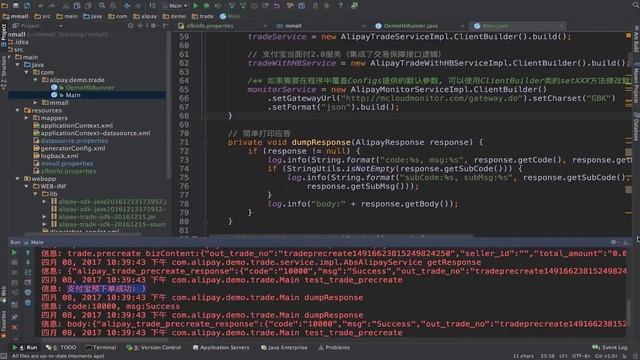This screenshot has height=360, width=640.
Task: Open Run panel settings gear
Action: pos(613,242)
